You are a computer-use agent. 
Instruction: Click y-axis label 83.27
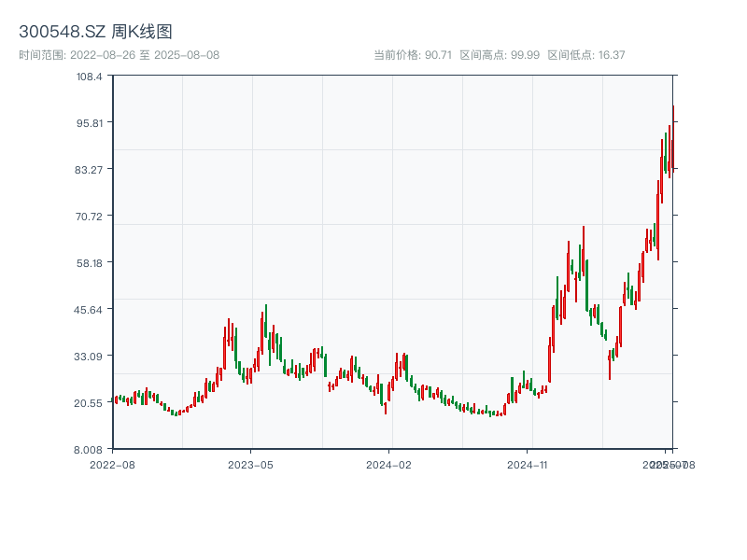click(89, 170)
